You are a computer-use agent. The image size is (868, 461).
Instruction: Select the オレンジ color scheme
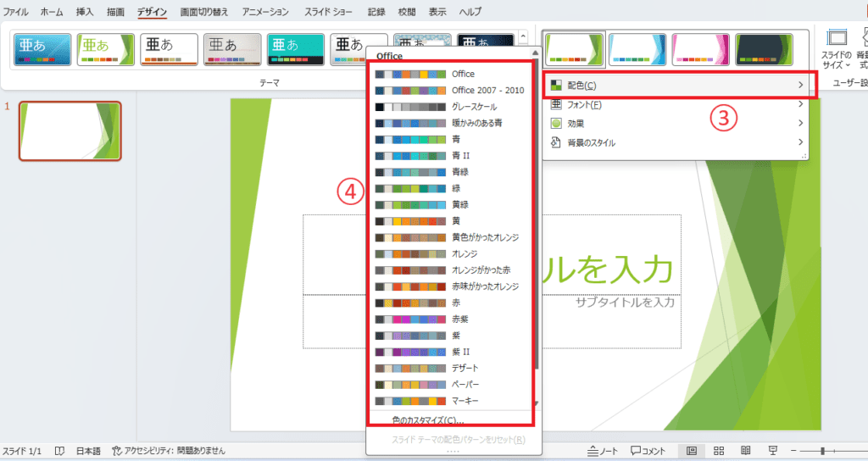click(x=451, y=254)
